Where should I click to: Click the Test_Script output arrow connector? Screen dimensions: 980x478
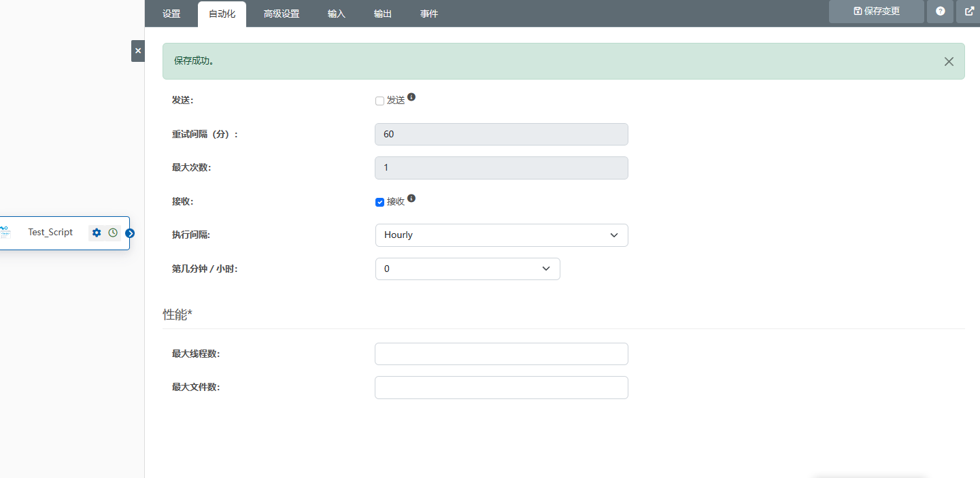point(130,233)
